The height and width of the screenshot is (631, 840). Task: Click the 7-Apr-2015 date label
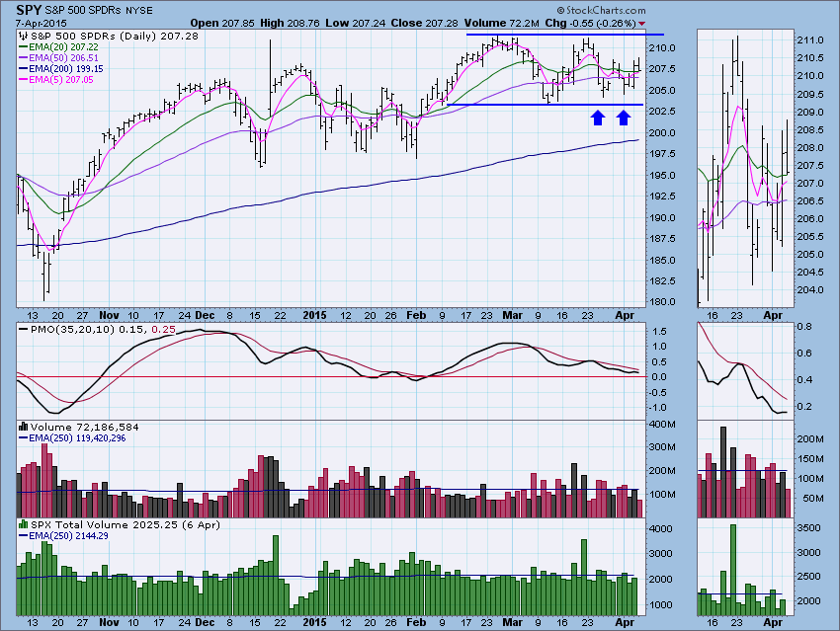41,23
